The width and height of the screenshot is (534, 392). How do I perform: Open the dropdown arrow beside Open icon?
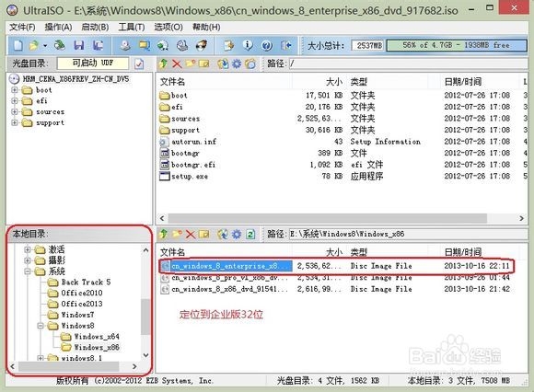click(45, 45)
